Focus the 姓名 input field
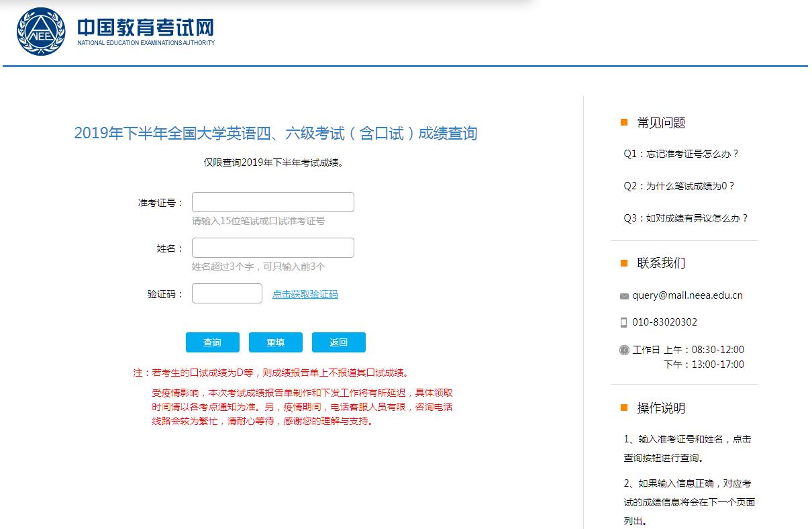Viewport: 812px width, 529px height. (272, 248)
